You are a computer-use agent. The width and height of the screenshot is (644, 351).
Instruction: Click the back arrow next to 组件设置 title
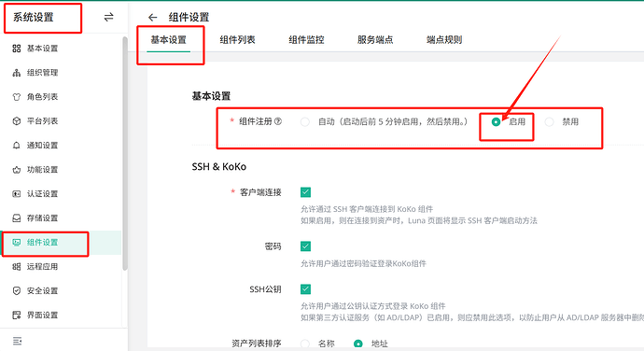click(x=153, y=17)
